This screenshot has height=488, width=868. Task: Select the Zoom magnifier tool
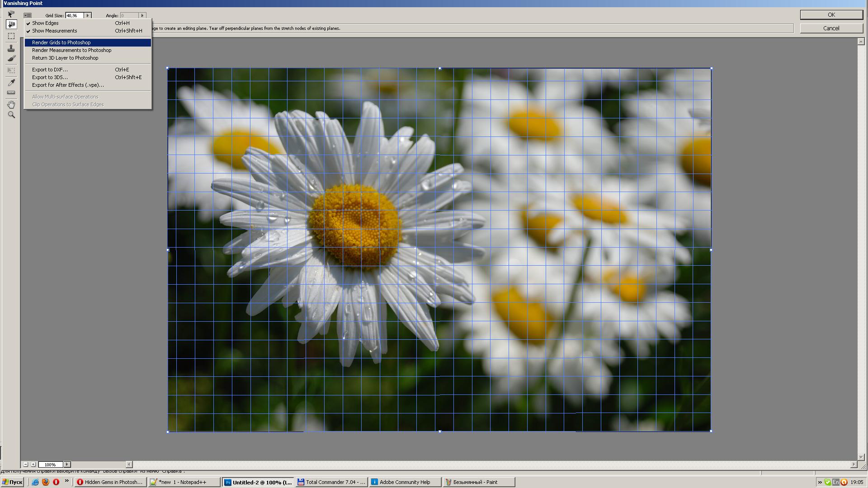(x=11, y=115)
